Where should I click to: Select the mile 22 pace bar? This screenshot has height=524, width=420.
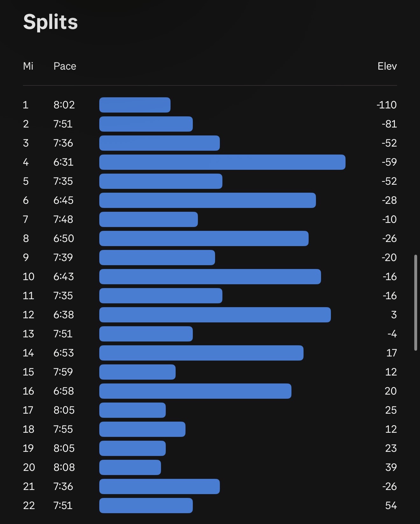point(146,506)
